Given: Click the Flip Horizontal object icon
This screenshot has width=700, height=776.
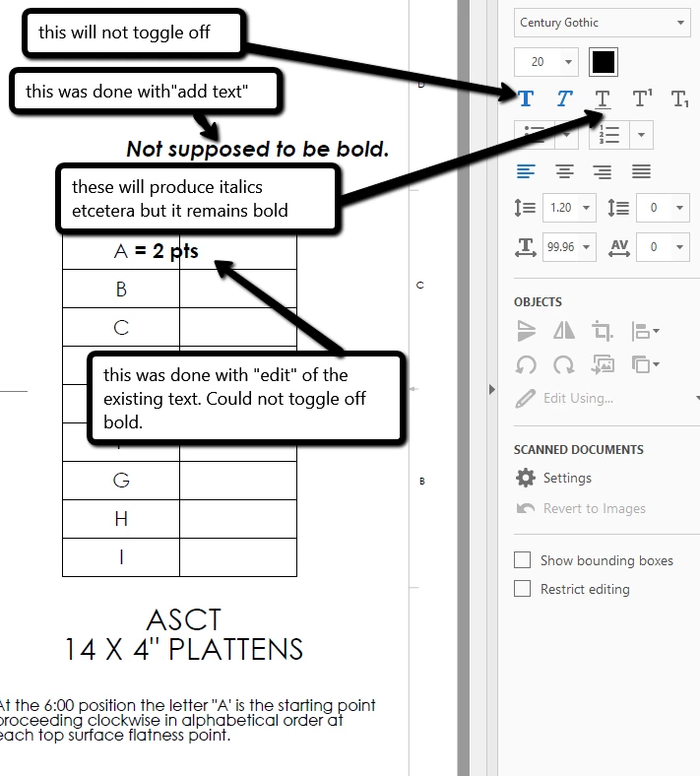Looking at the screenshot, I should (564, 331).
